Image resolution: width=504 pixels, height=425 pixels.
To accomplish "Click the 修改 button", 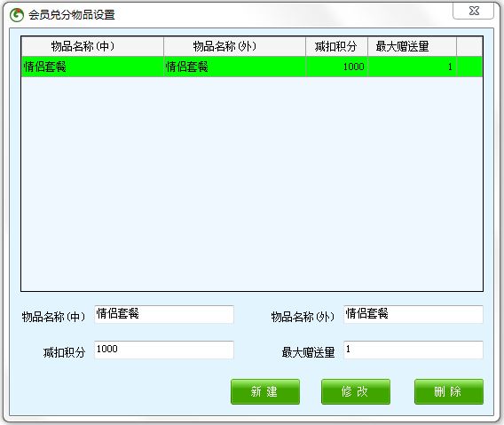I will pyautogui.click(x=356, y=391).
